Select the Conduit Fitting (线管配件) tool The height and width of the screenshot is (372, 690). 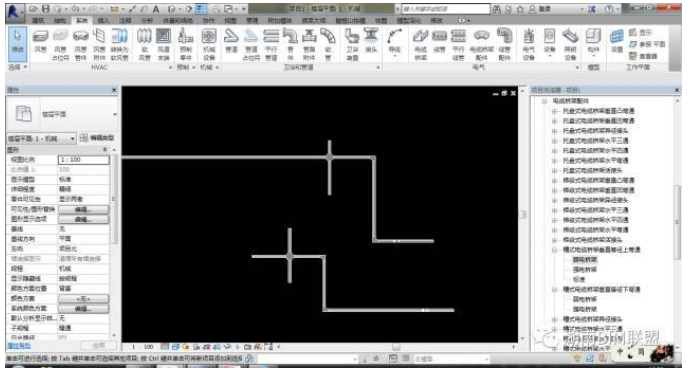pos(504,44)
